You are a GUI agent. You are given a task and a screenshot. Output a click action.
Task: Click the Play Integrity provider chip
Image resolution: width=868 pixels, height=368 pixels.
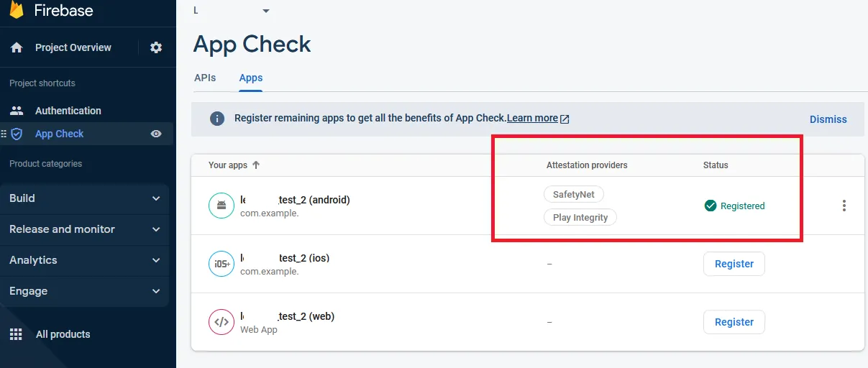(x=580, y=217)
